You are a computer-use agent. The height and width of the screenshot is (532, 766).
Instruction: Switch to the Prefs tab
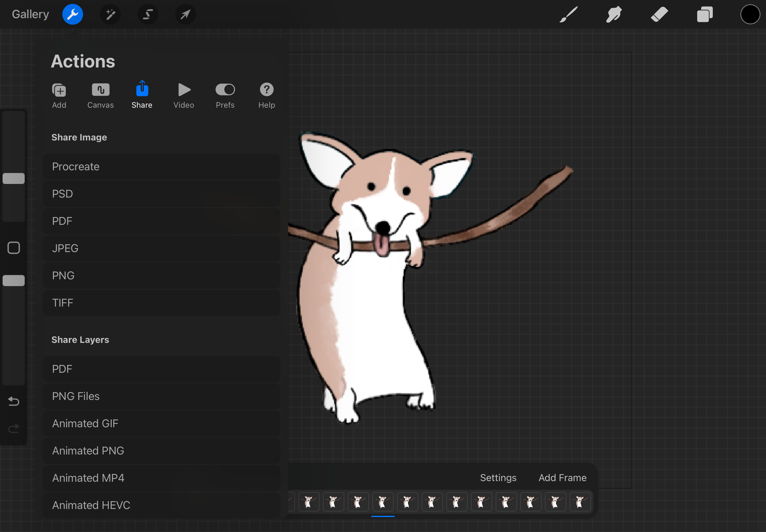coord(225,95)
